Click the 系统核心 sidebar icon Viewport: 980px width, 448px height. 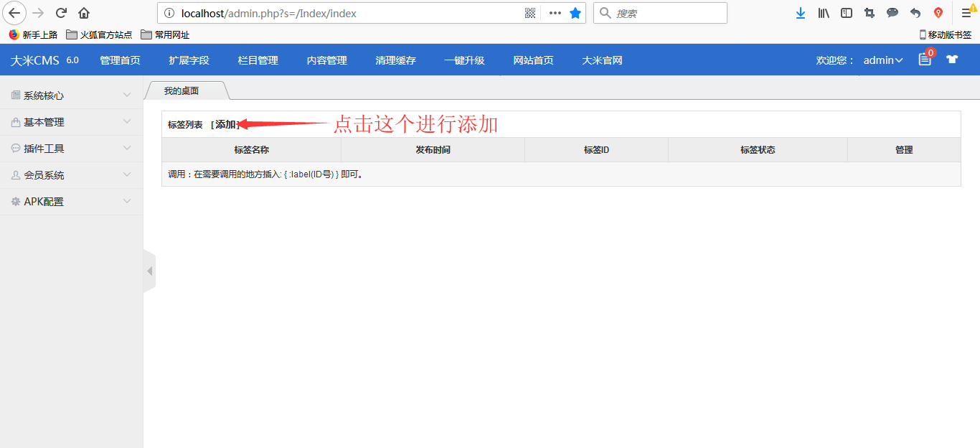(x=16, y=95)
